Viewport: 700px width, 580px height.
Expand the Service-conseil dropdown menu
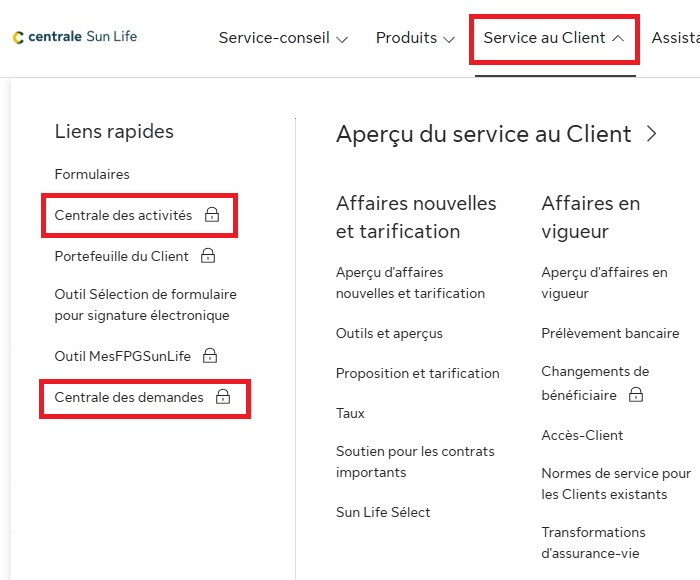tap(283, 38)
